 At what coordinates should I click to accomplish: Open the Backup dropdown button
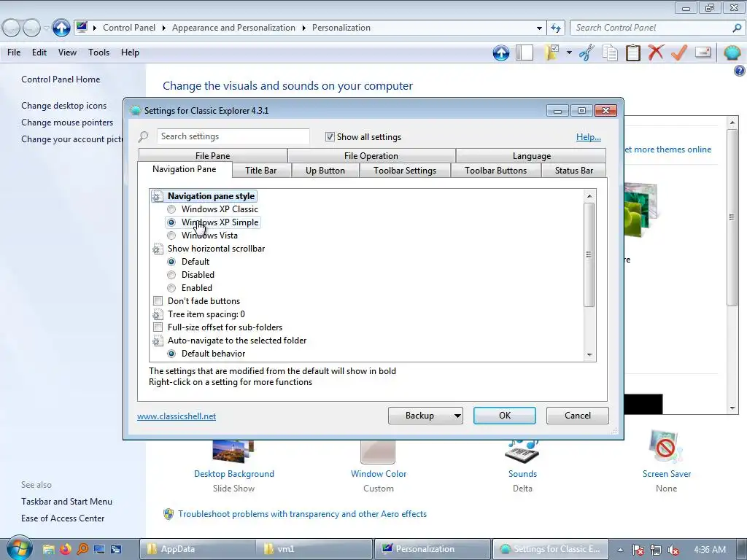point(425,416)
